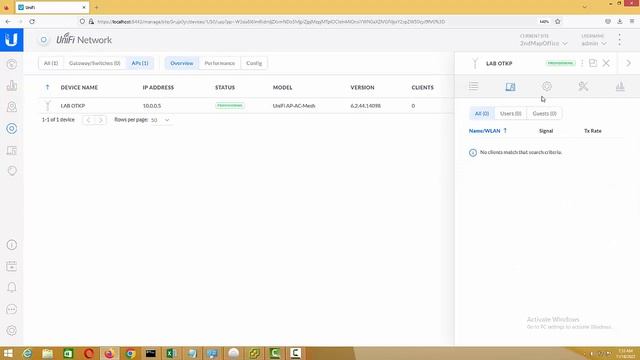Open the Alerts bell icon
Image resolution: width=640 pixels, height=360 pixels.
click(12, 287)
